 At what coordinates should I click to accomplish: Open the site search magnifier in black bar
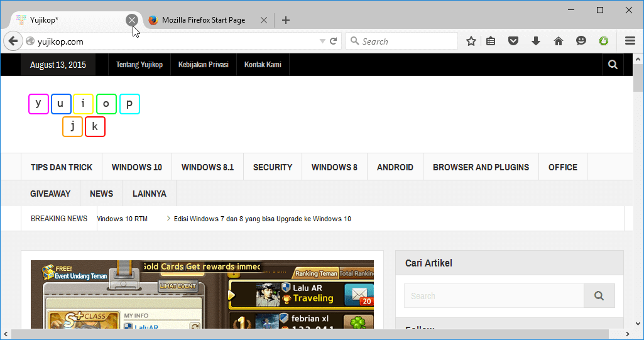click(613, 65)
